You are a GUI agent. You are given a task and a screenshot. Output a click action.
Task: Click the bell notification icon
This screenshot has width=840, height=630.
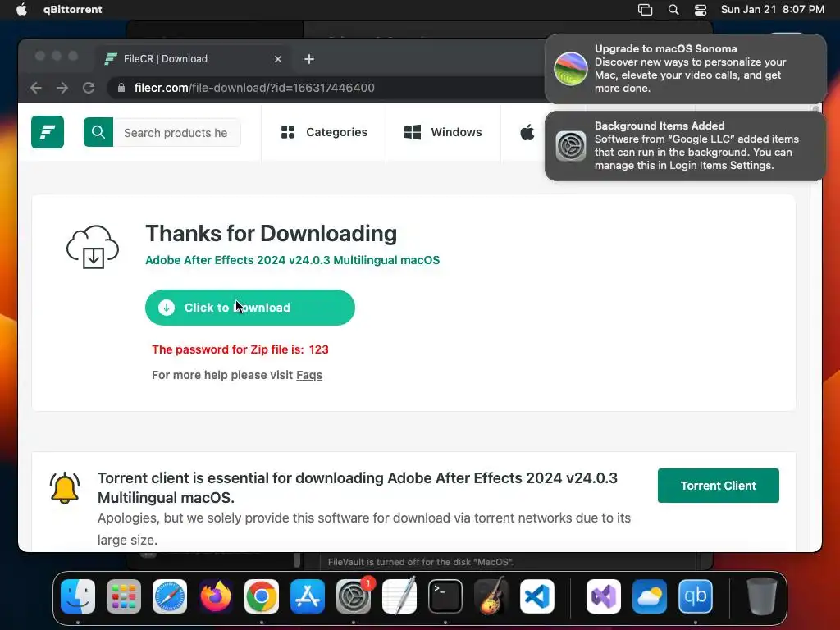coord(65,488)
